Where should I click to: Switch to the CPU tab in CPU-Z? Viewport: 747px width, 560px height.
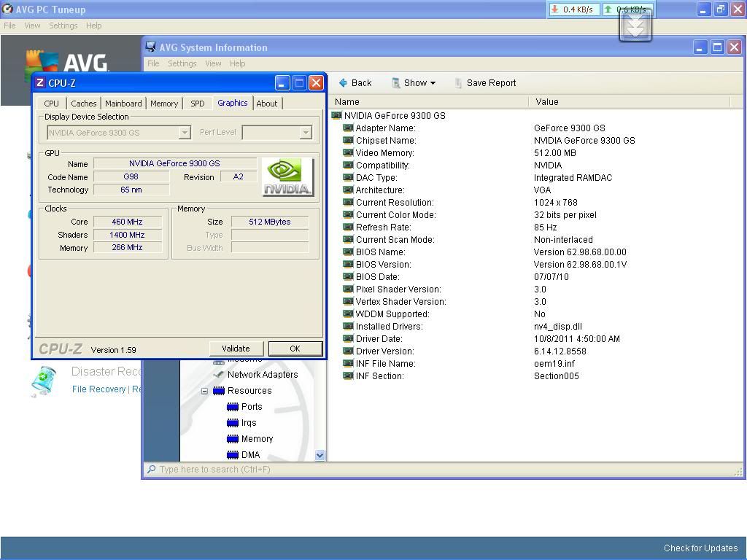(51, 104)
